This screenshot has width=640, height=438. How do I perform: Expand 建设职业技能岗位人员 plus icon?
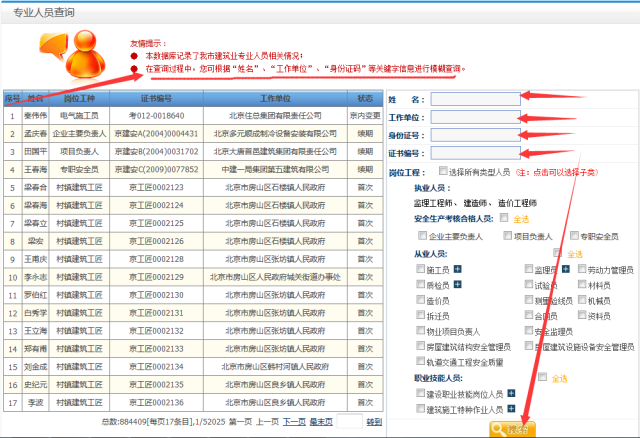(x=511, y=394)
